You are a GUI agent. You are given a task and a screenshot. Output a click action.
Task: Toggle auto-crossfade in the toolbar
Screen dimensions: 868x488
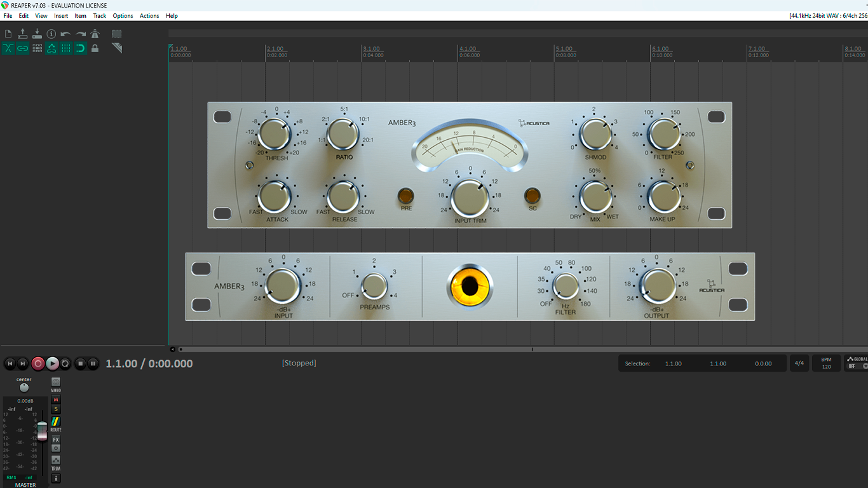point(8,48)
